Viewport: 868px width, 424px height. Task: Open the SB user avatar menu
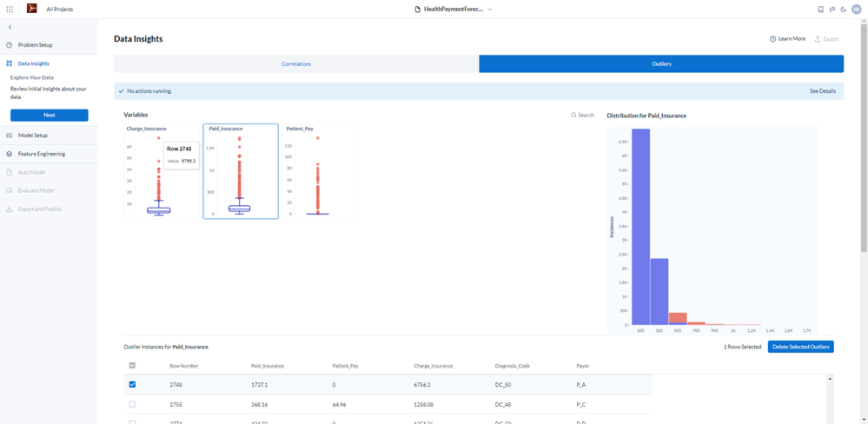tap(857, 10)
